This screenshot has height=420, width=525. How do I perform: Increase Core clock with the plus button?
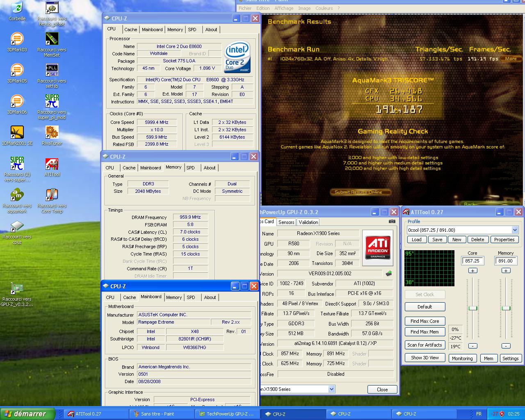point(472,271)
